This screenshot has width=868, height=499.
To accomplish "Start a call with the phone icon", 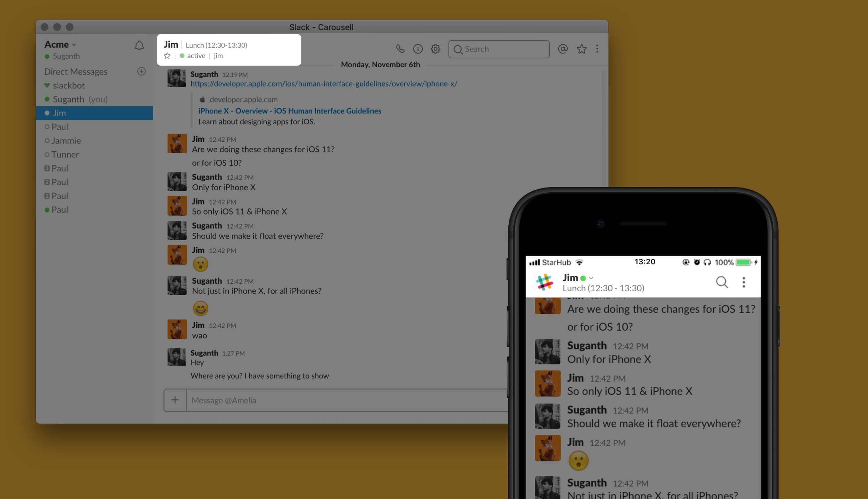I will tap(400, 49).
